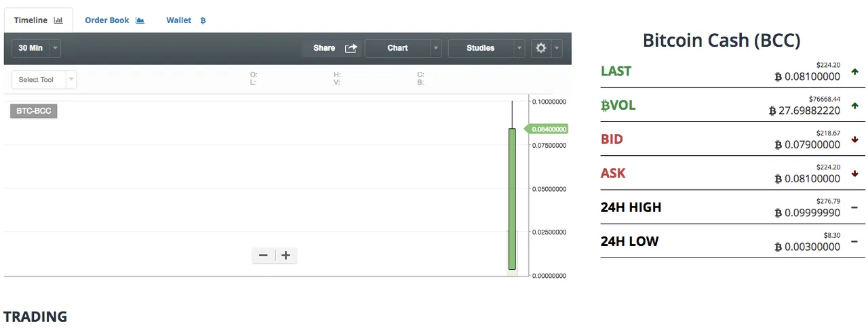Click the Select Tool dropdown arrow
This screenshot has height=330, width=868.
[71, 80]
